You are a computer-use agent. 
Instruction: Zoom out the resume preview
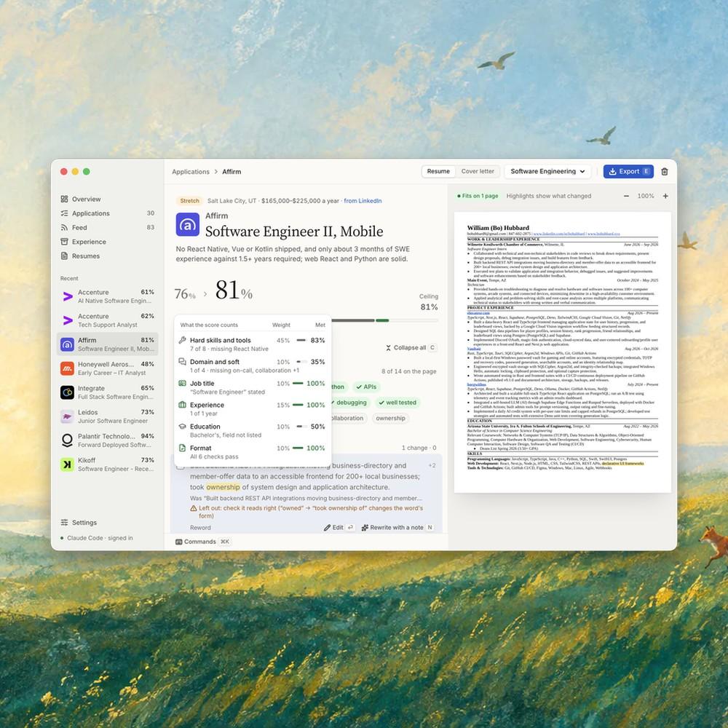click(x=626, y=197)
